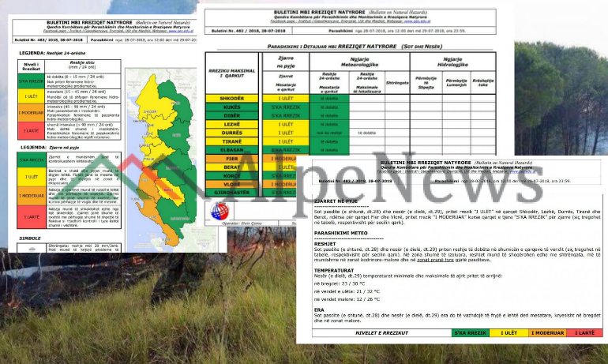608x364 pixels.
Task: Click the RREZIKU MAKSIMAL I QARKUT header cell
Action: coord(232,73)
